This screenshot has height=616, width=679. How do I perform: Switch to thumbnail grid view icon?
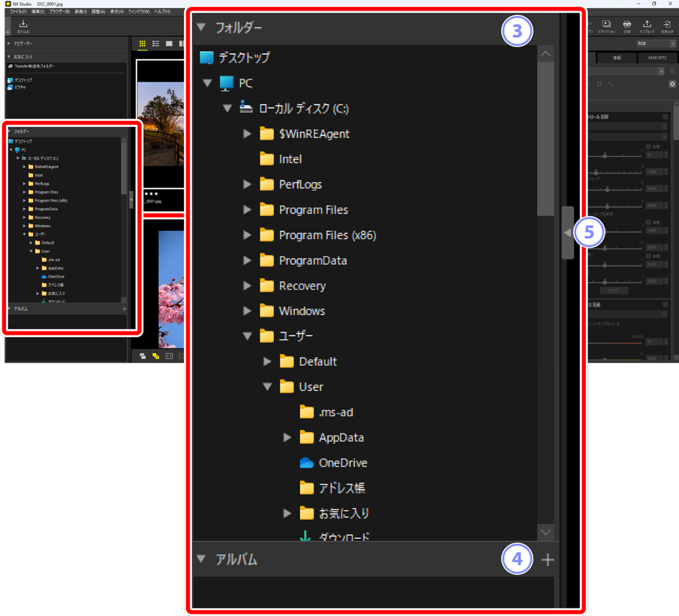[x=143, y=44]
